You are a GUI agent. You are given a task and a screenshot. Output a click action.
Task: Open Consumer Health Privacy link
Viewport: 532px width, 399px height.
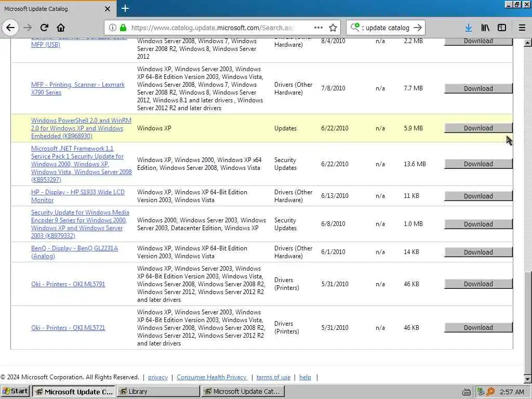[x=212, y=377]
